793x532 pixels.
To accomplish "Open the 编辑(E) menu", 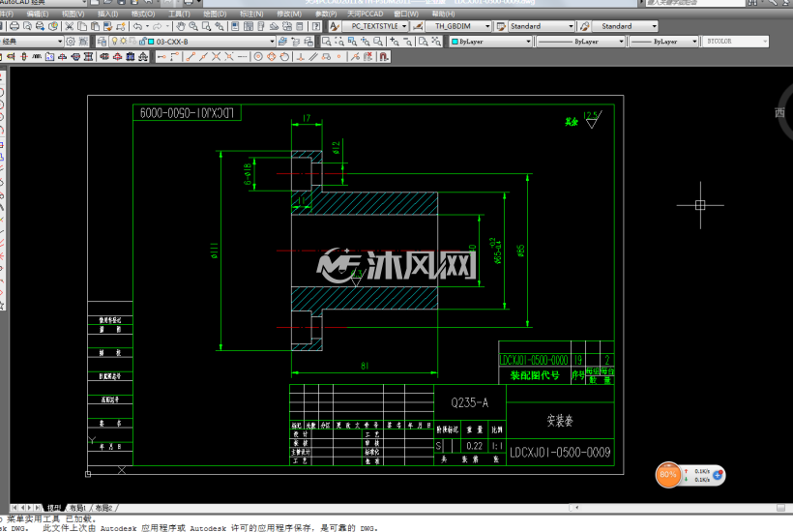I will tap(38, 14).
